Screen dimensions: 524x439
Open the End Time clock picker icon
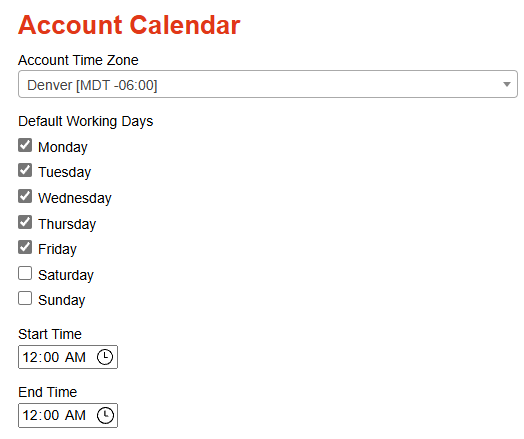(x=105, y=415)
